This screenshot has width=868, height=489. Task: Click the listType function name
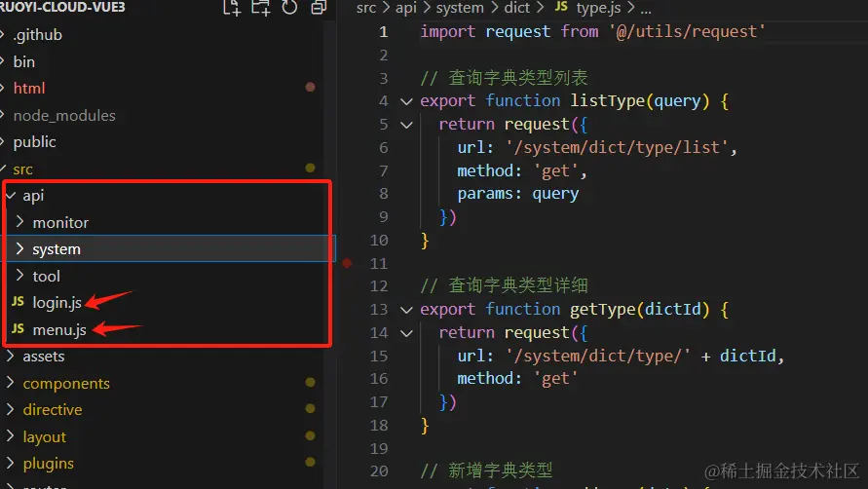pos(607,100)
